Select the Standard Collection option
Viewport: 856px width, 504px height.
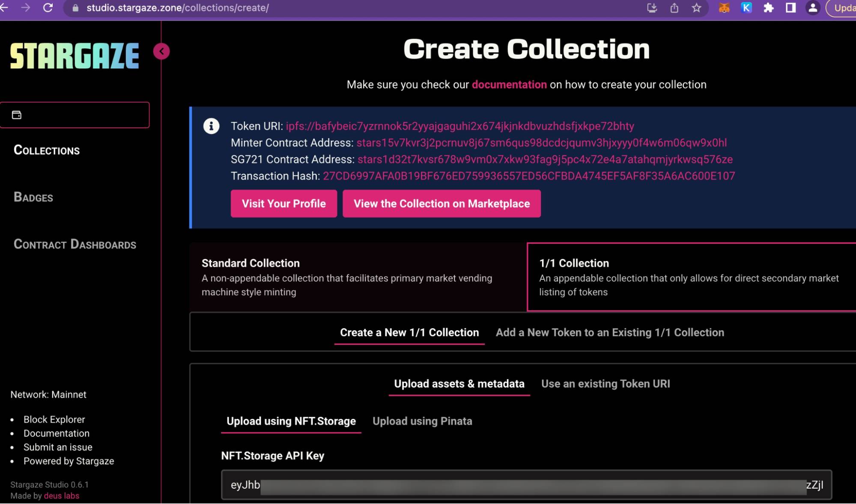[x=358, y=277]
